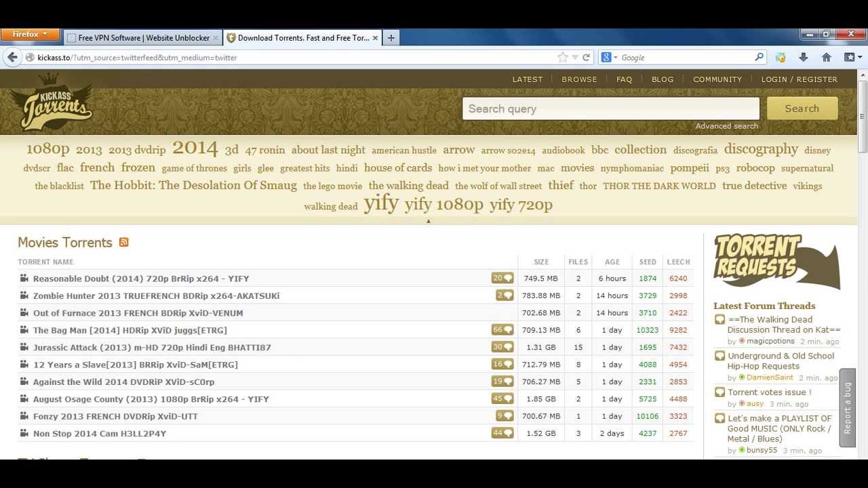Open the Movies Torrents RSS feed icon
Viewport: 868px width, 488px height.
[123, 242]
